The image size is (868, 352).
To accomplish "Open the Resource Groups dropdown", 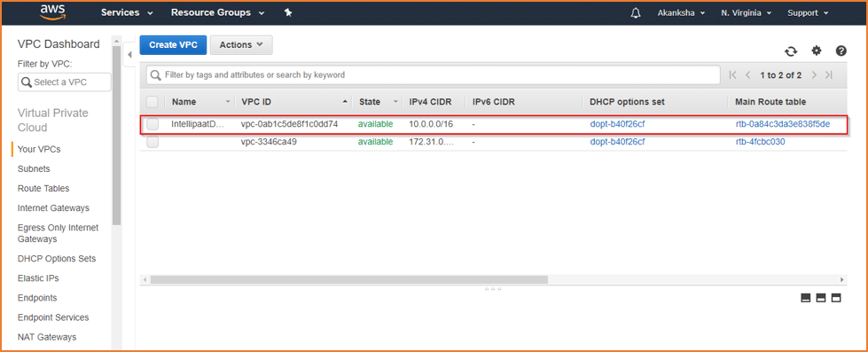I will 217,12.
